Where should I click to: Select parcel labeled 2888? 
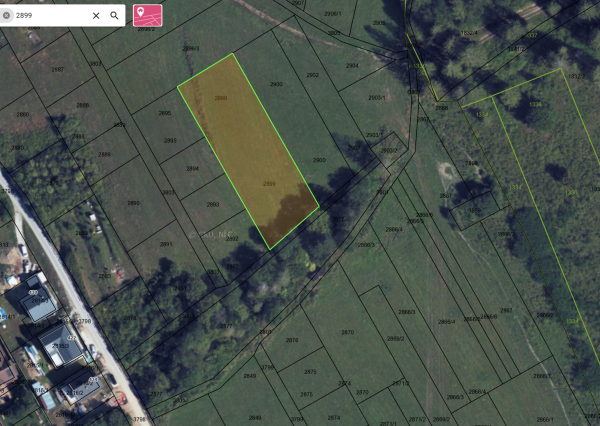[83, 105]
